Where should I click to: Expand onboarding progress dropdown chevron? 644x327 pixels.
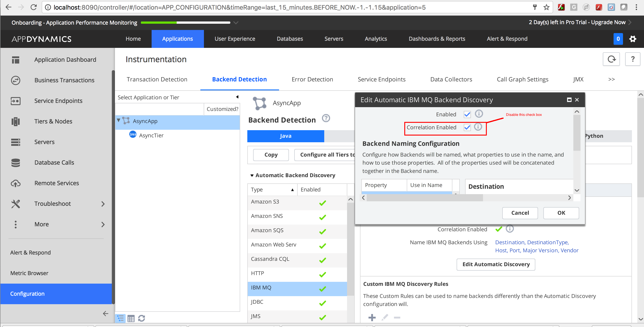(235, 23)
